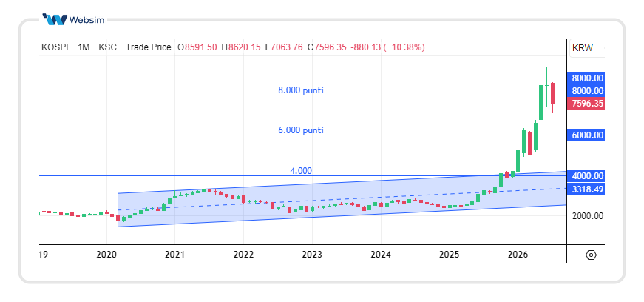Select the low value 7063.76
Image resolution: width=644 pixels, height=302 pixels.
coord(286,47)
